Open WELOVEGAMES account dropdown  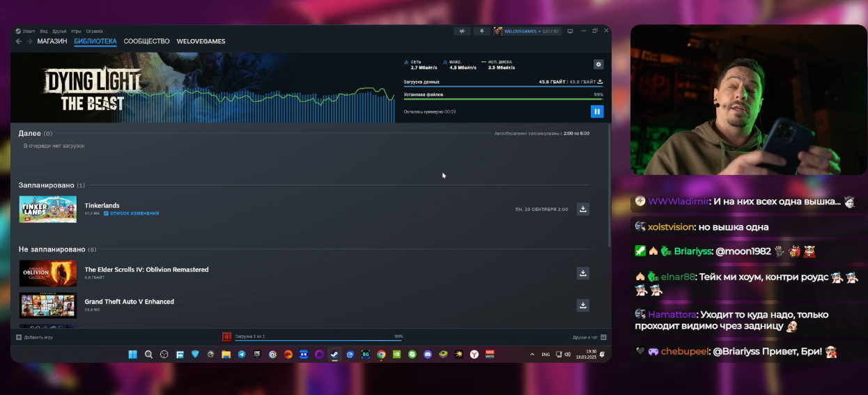click(x=527, y=31)
